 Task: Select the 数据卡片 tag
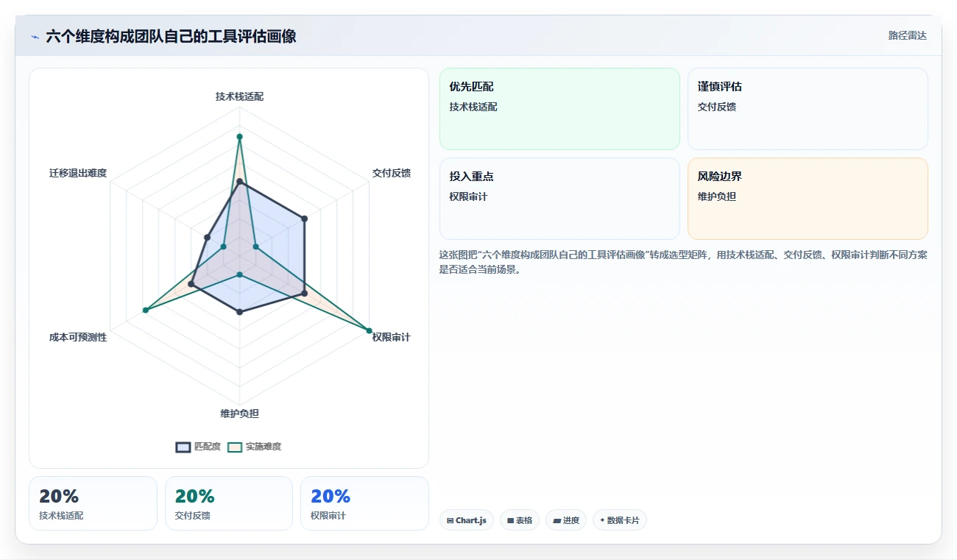click(620, 520)
